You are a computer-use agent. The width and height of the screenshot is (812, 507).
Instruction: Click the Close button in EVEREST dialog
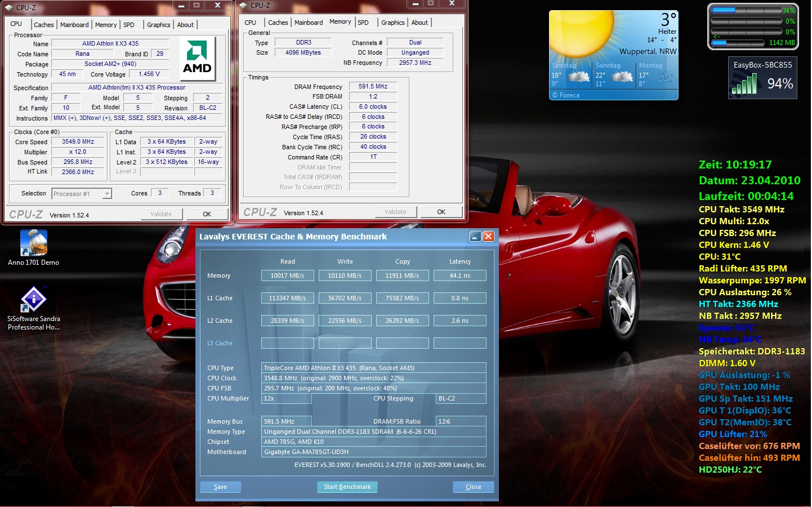pos(473,487)
